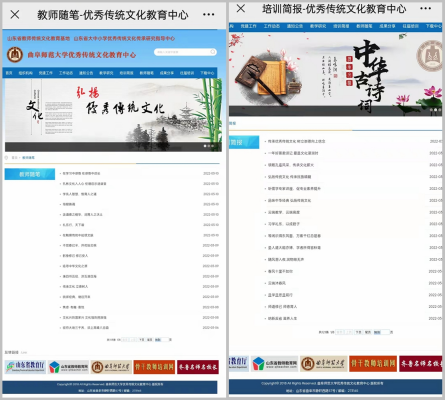
Task: Click the search input field in header
Action: (x=185, y=52)
